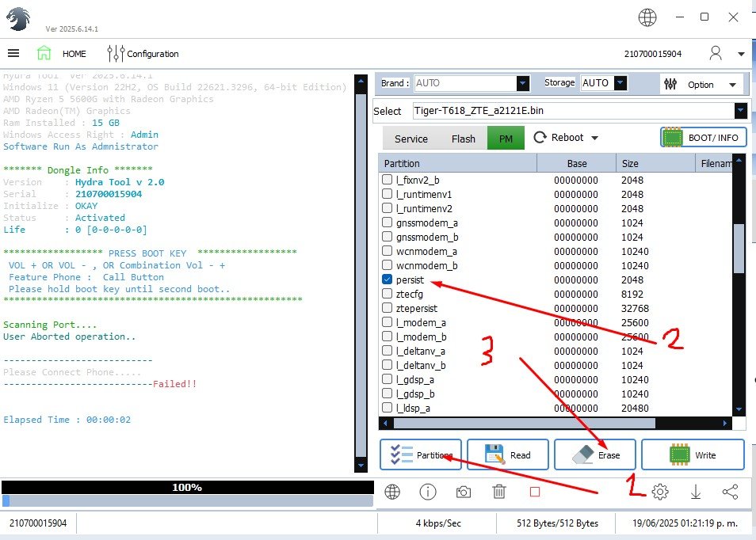Screen dimensions: 756x540
Task: Expand the Tiger-T618_ZTE_a2121E.bin select dropdown
Action: point(740,111)
